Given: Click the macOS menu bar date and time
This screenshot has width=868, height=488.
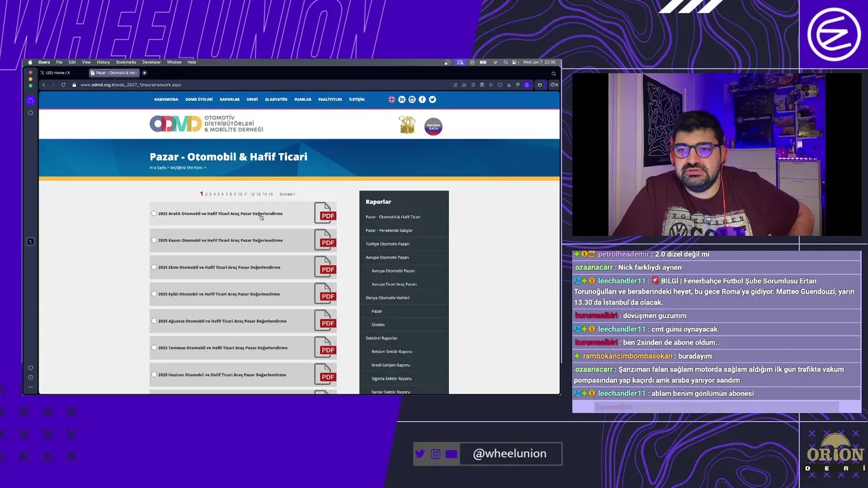Looking at the screenshot, I should tap(539, 62).
